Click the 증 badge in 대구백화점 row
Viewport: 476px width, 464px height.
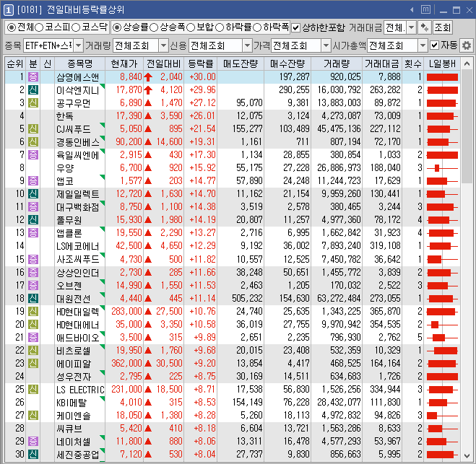(x=33, y=206)
